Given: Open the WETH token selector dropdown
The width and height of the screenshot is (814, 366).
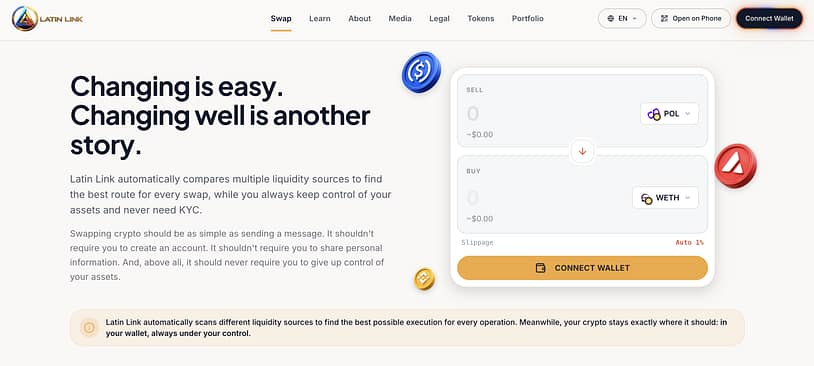Looking at the screenshot, I should point(665,198).
